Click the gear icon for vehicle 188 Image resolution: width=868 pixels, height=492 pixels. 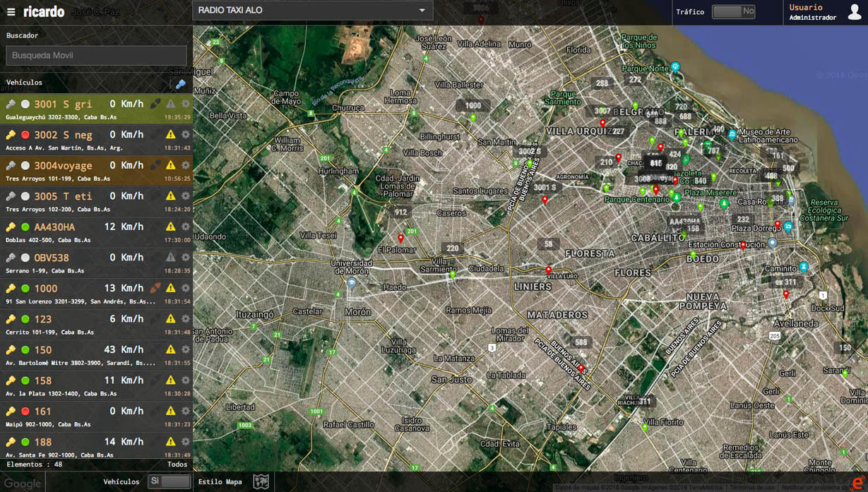point(186,442)
